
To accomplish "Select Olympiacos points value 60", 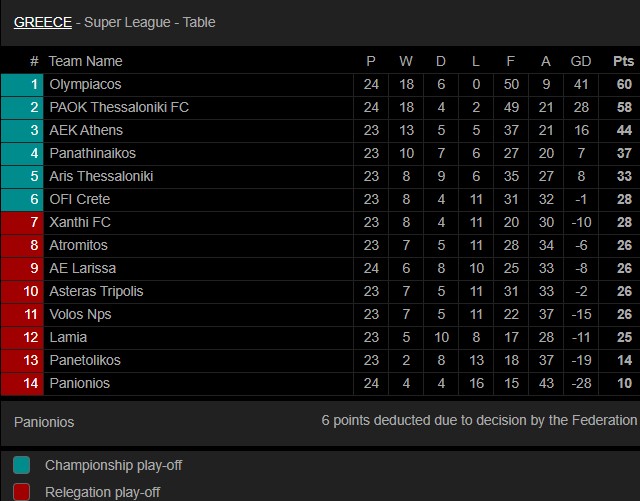I will 624,84.
